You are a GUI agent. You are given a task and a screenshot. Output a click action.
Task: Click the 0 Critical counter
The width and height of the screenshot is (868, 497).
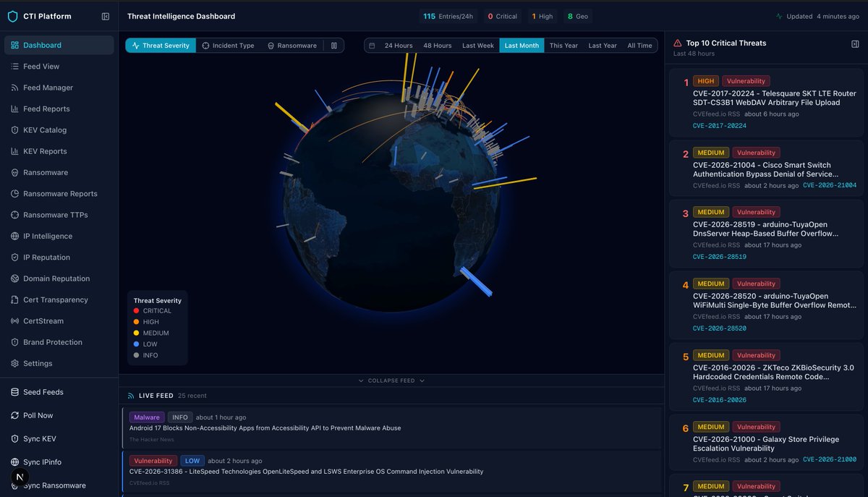click(503, 16)
